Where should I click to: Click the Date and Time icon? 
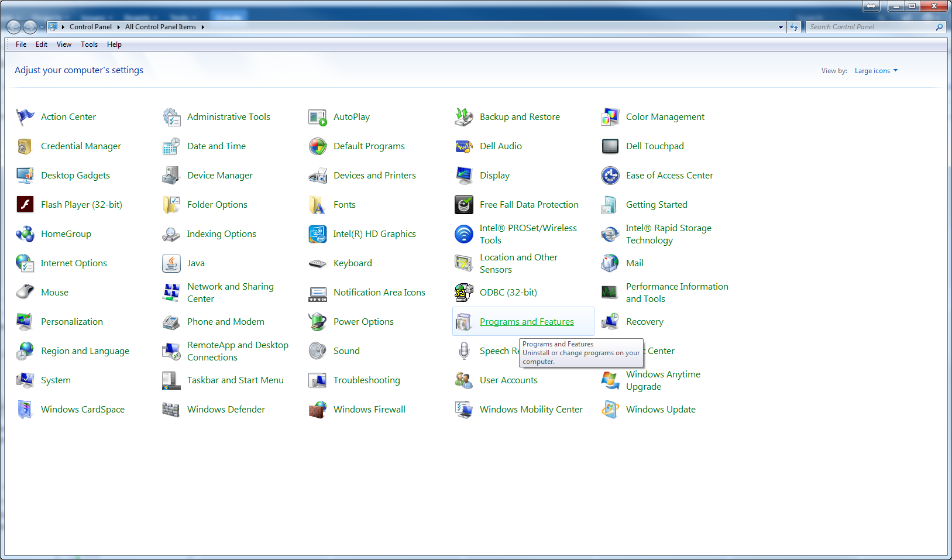point(171,146)
